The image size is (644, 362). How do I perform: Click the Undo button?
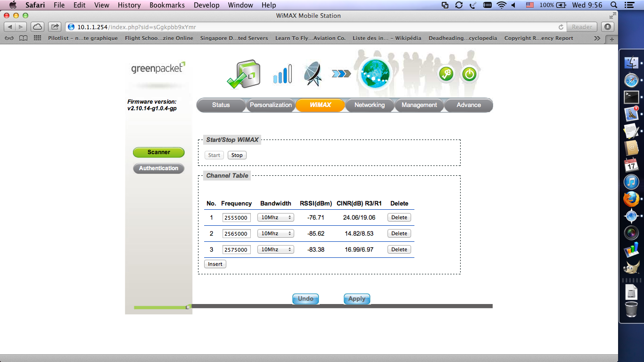point(305,299)
